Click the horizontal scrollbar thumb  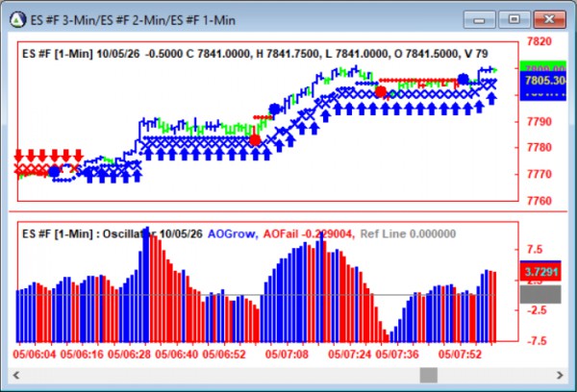click(429, 375)
